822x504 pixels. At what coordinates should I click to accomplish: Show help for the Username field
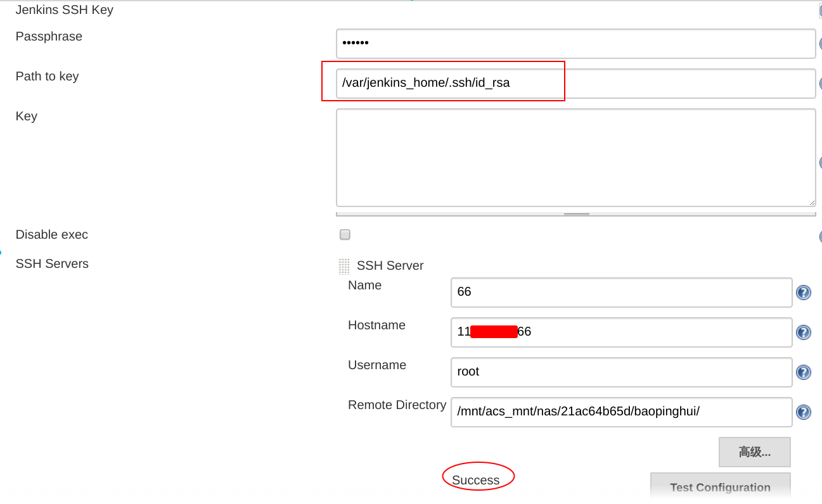(x=803, y=372)
